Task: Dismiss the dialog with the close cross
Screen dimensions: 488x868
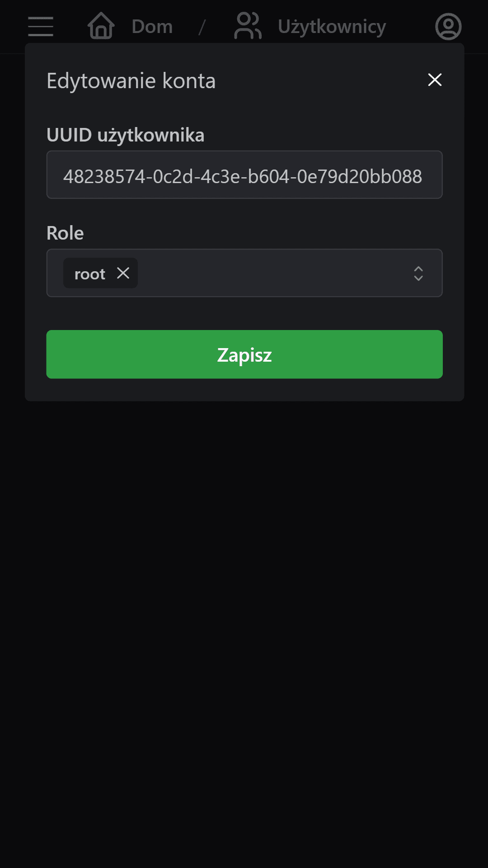Action: (x=434, y=80)
